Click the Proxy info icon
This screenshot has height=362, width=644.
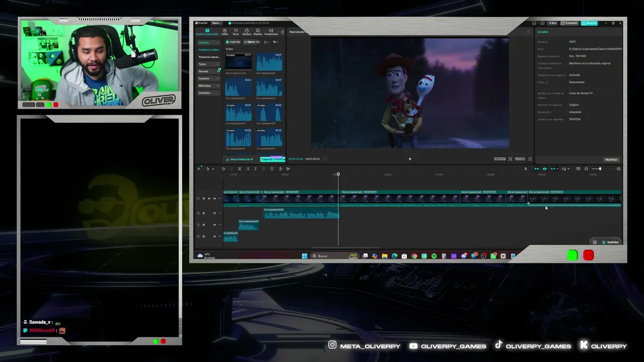click(x=547, y=82)
